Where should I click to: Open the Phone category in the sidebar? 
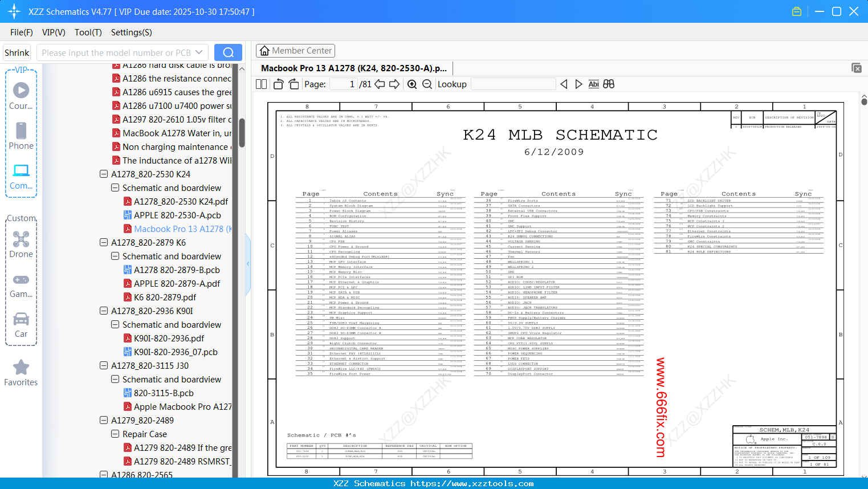click(x=21, y=136)
